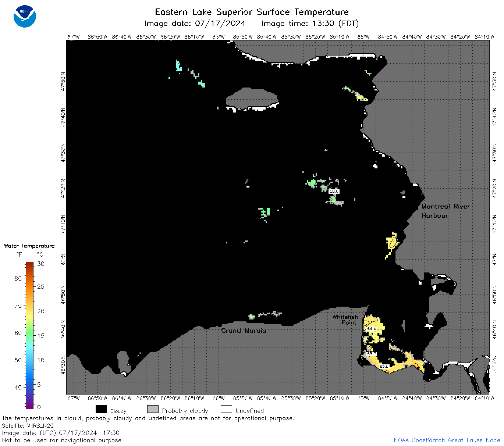The height and width of the screenshot is (446, 504).
Task: Click the Whitefish Point map label
Action: tap(345, 320)
